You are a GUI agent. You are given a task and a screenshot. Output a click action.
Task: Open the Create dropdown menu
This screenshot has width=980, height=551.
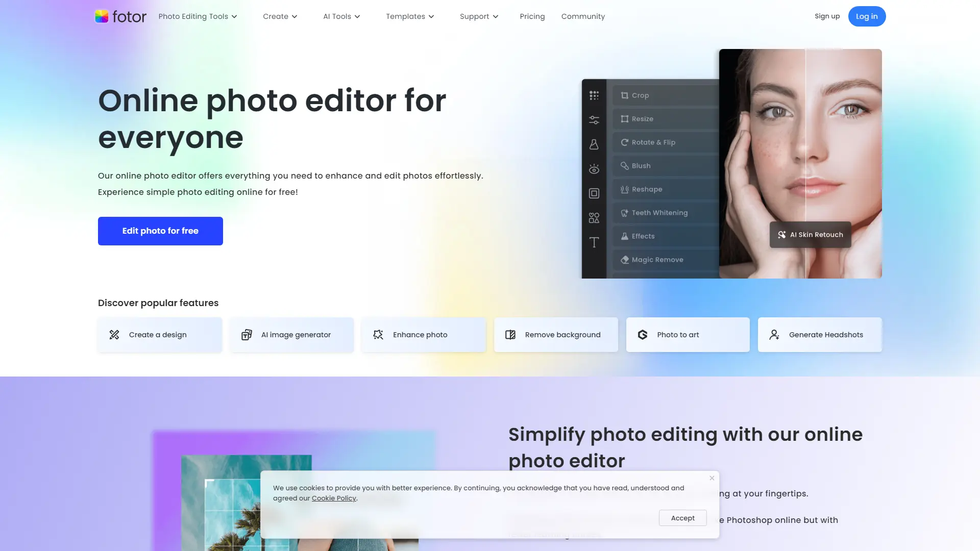tap(280, 16)
